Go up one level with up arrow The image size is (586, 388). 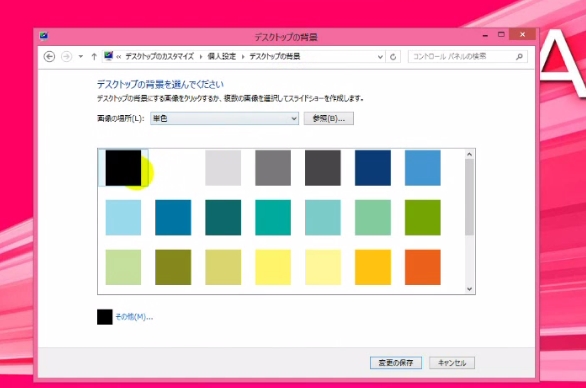(94, 56)
